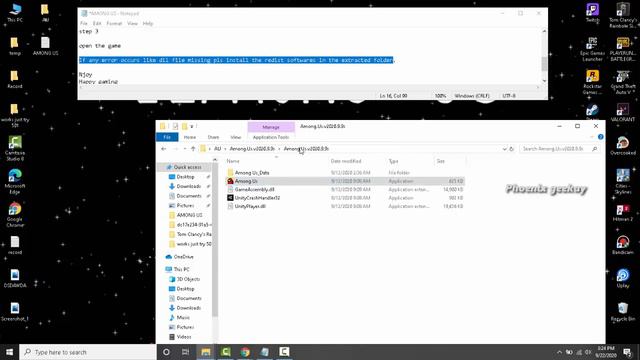Open Application Tools tab in Explorer

click(271, 137)
